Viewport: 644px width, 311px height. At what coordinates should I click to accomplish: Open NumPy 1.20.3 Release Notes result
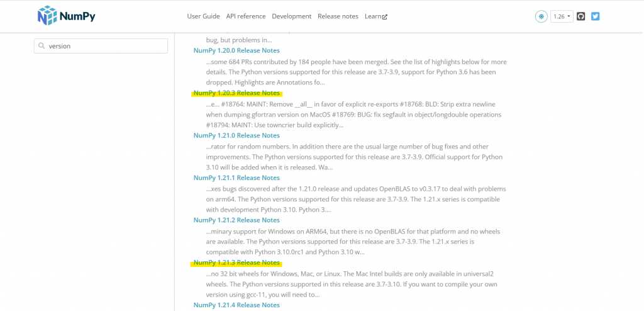click(x=236, y=93)
